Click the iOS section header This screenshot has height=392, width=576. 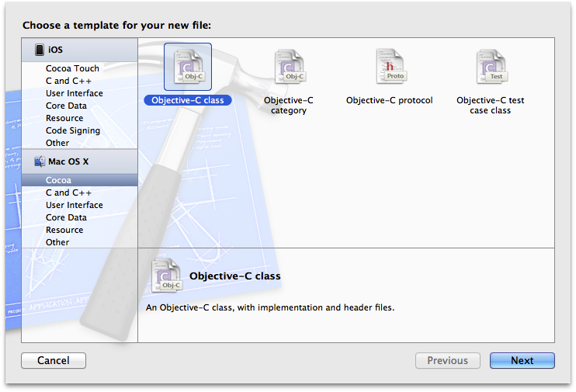click(79, 50)
